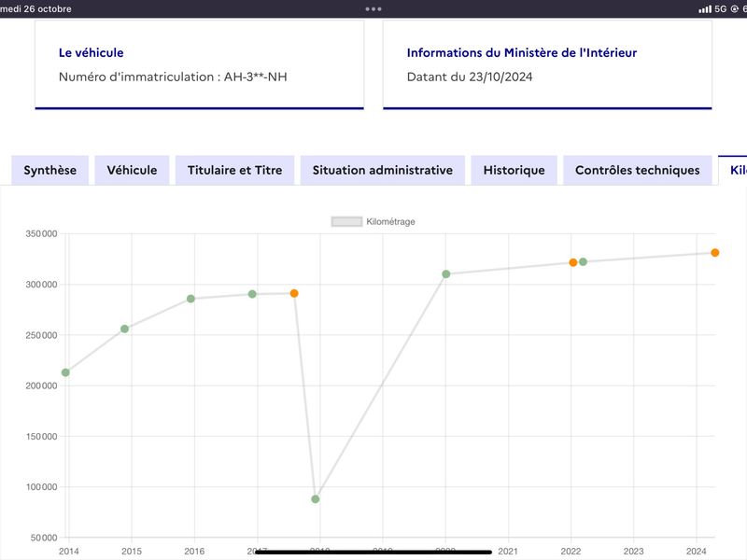Select the green data point at 2020

click(446, 273)
